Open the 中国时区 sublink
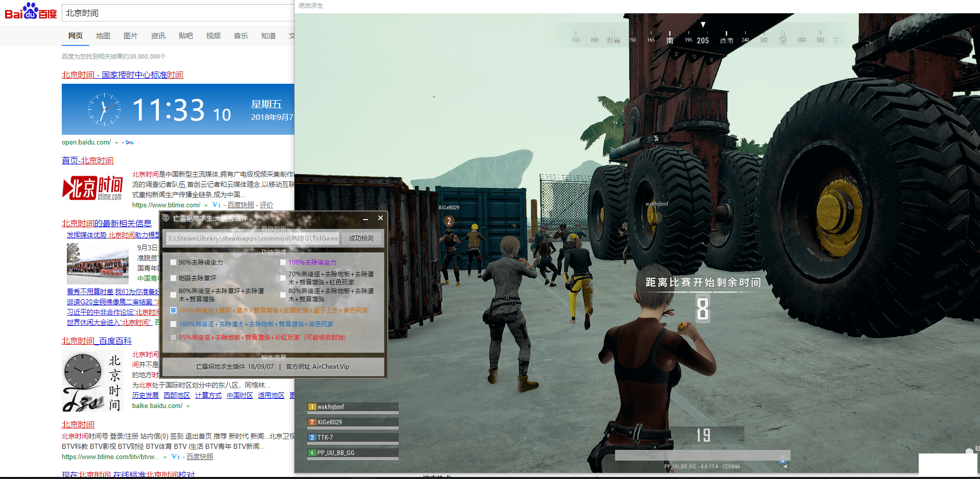 click(x=240, y=395)
